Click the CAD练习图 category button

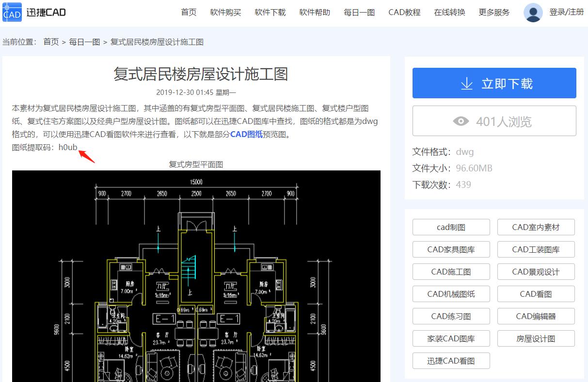[x=451, y=316]
